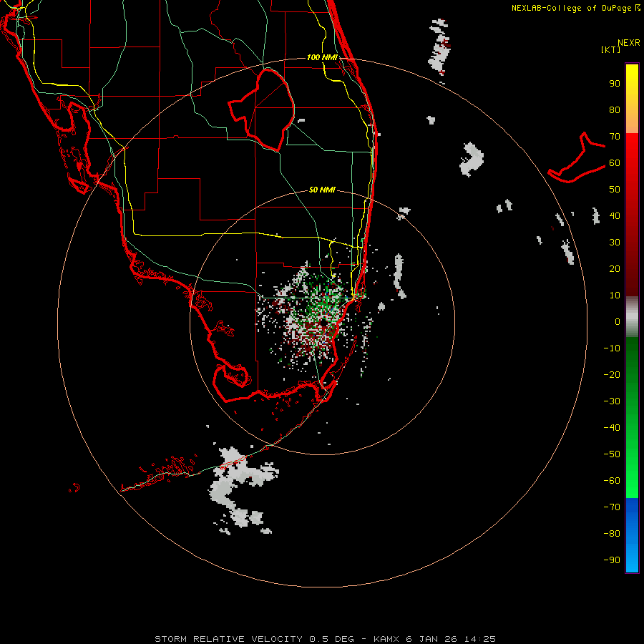Click the 0 value on the velocity scale
Screen dimensions: 644x644
point(618,321)
